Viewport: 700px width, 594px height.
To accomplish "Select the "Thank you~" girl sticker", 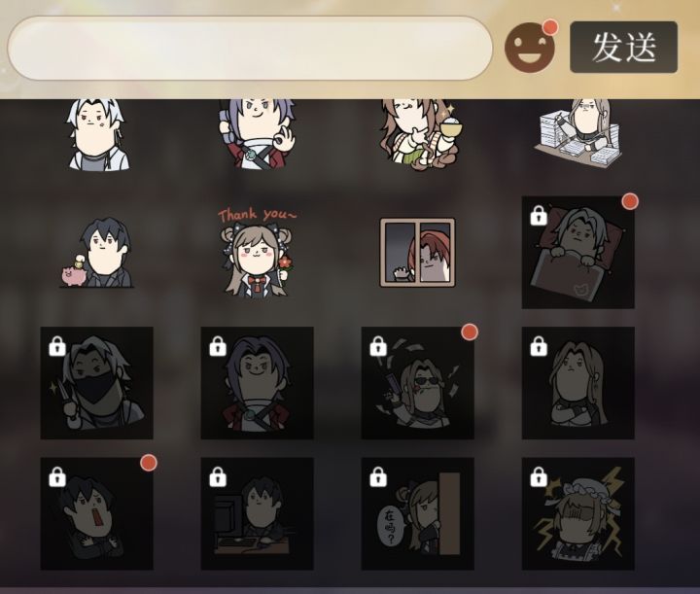I will tap(258, 252).
